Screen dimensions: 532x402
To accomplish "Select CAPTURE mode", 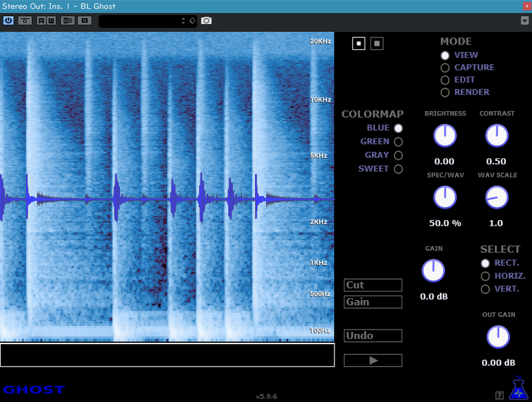I will pyautogui.click(x=445, y=68).
